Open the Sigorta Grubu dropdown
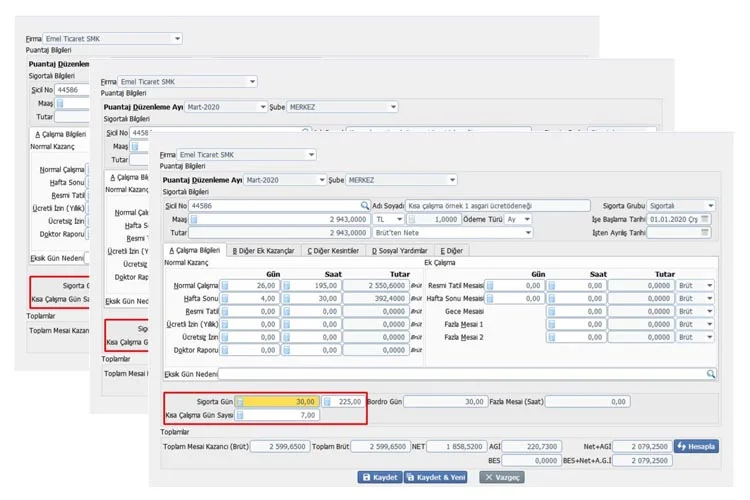750x500 pixels. pos(710,206)
